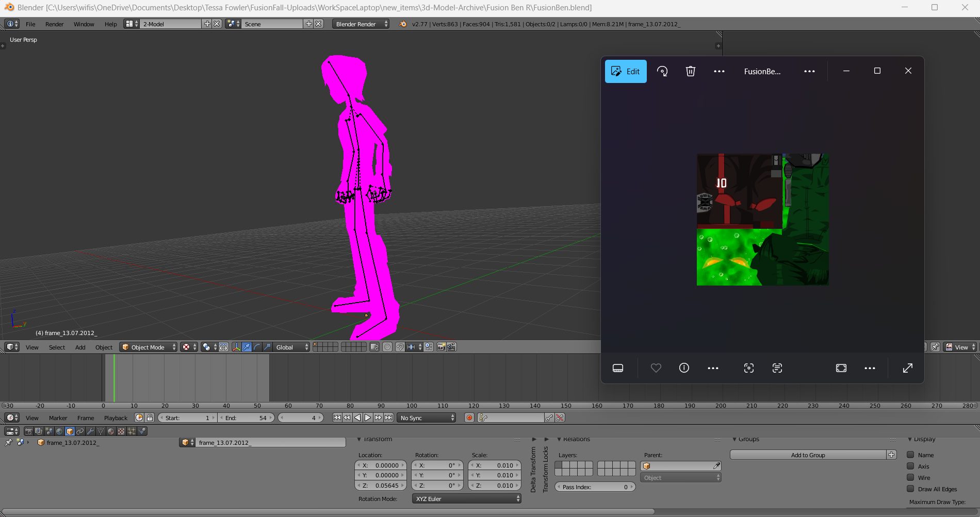Click visual search icon in photo viewer
Screen dimensions: 980x517
tap(749, 368)
